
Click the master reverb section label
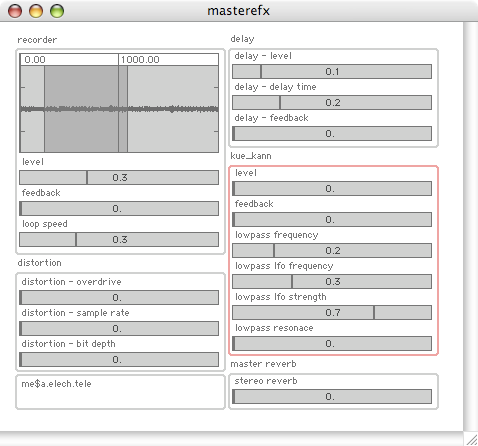[263, 364]
